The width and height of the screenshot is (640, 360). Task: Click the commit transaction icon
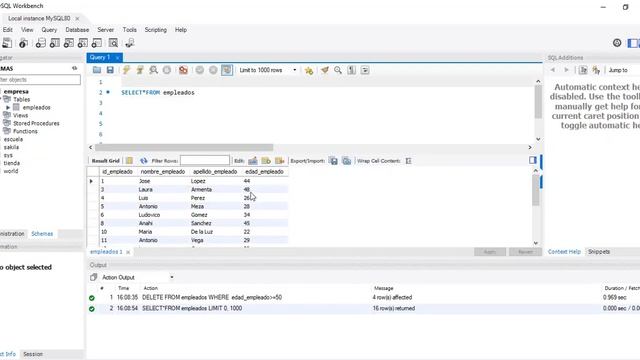200,70
